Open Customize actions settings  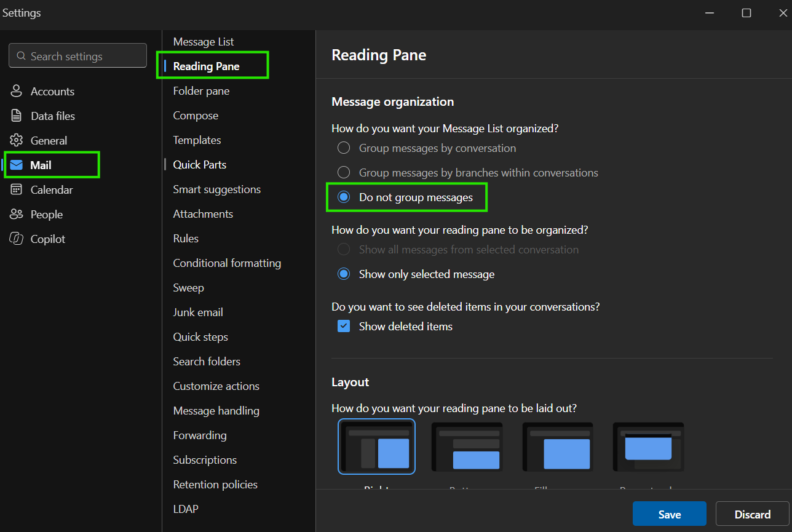216,386
